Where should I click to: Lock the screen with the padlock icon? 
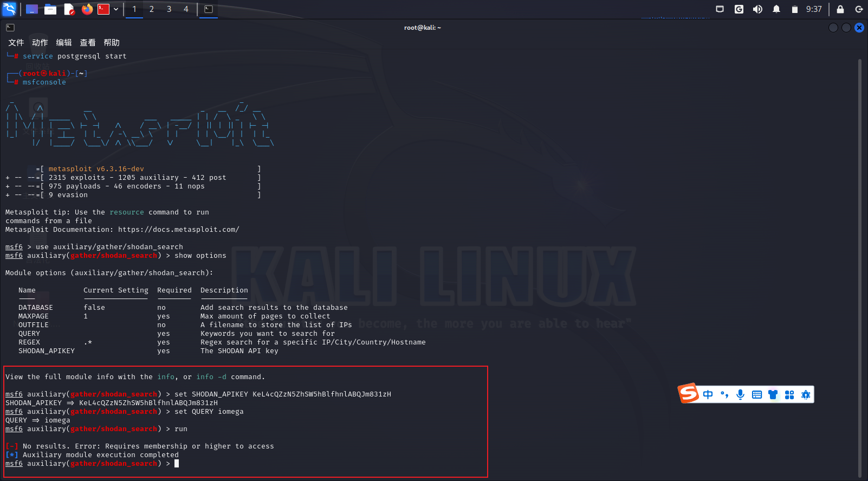coord(840,9)
